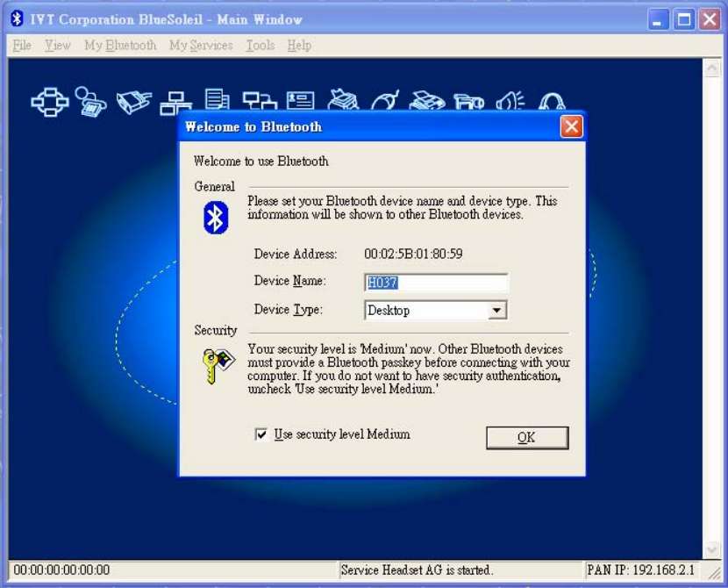Click the Desktop value in Device Type
The width and height of the screenshot is (728, 588).
[389, 311]
